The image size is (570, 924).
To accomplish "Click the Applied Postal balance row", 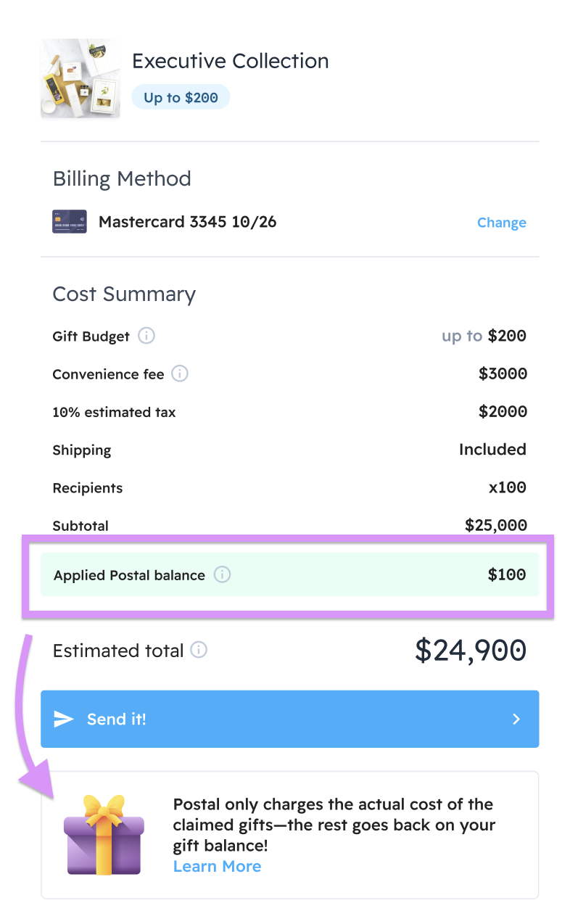I will [x=289, y=574].
